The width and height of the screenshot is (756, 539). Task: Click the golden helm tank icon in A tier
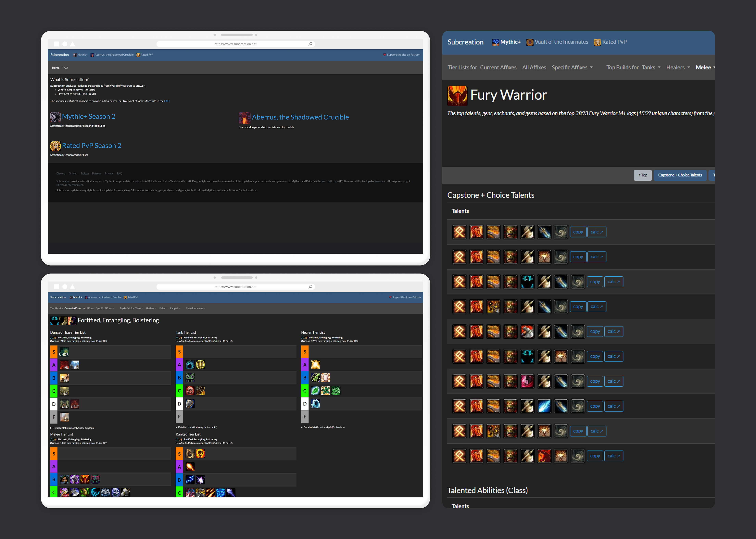(200, 365)
